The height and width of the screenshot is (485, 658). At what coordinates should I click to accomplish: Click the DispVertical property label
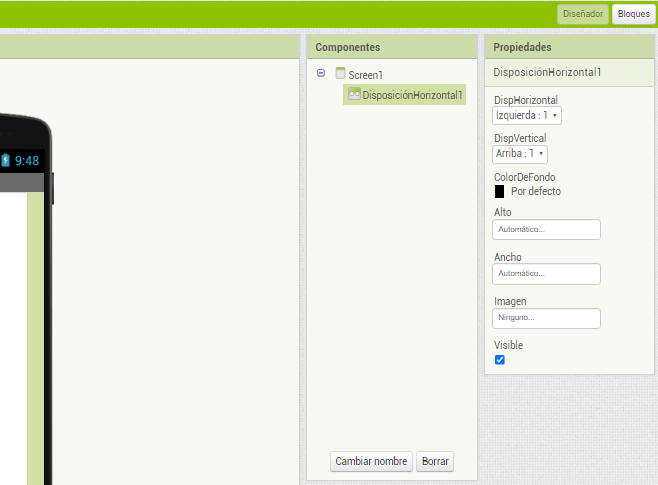coord(520,138)
